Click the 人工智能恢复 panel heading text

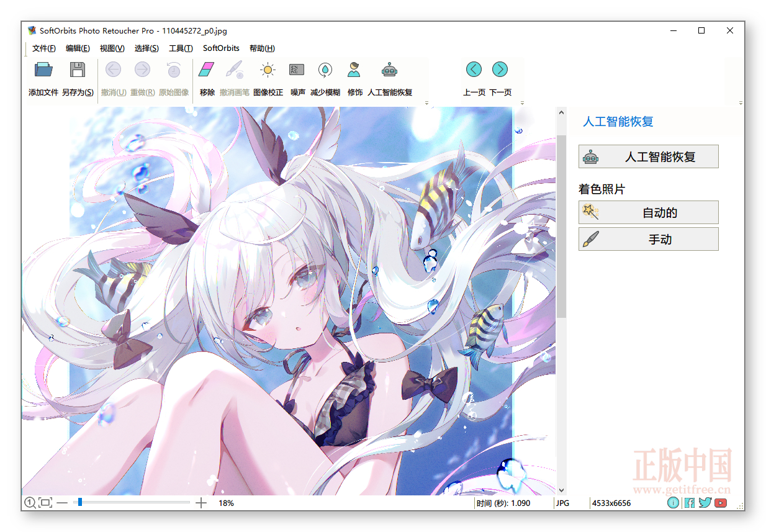click(x=618, y=122)
